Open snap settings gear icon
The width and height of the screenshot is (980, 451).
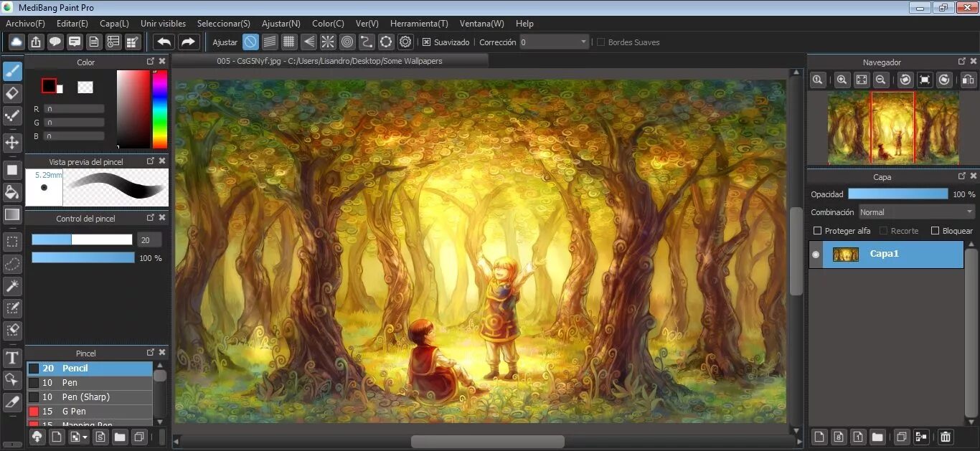pos(405,42)
